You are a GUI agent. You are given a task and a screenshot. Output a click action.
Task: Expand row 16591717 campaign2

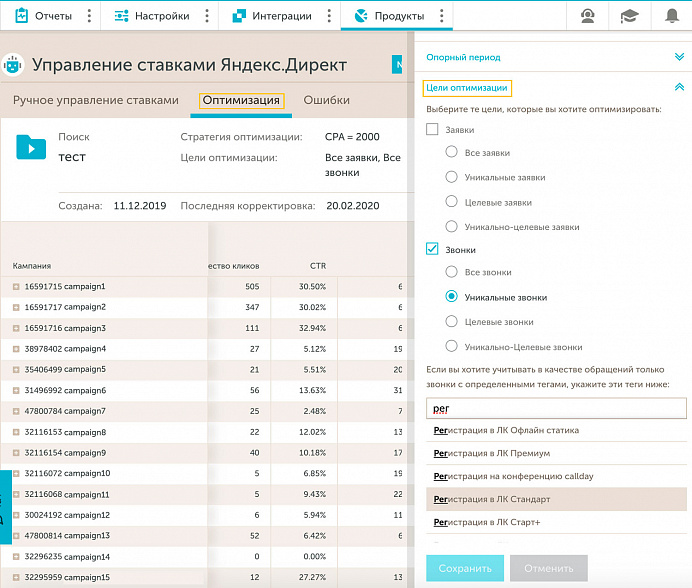click(16, 307)
